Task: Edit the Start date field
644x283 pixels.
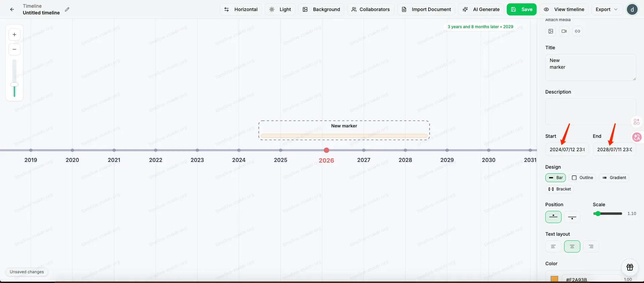Action: tap(567, 150)
